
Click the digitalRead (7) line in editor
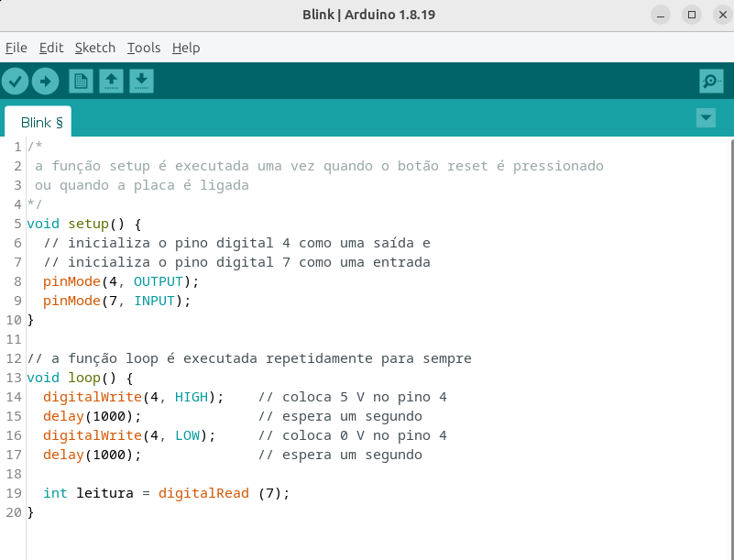(165, 493)
